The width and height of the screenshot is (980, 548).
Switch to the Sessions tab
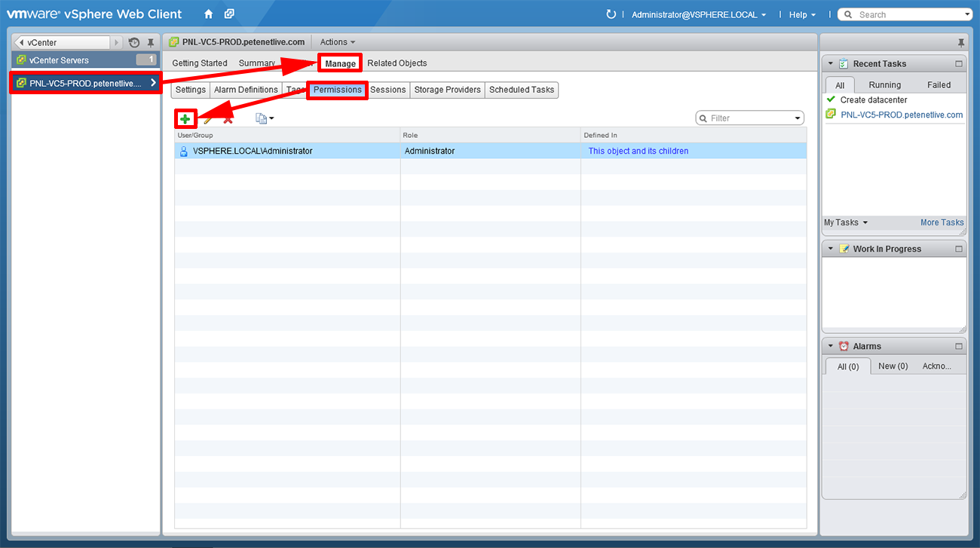387,89
